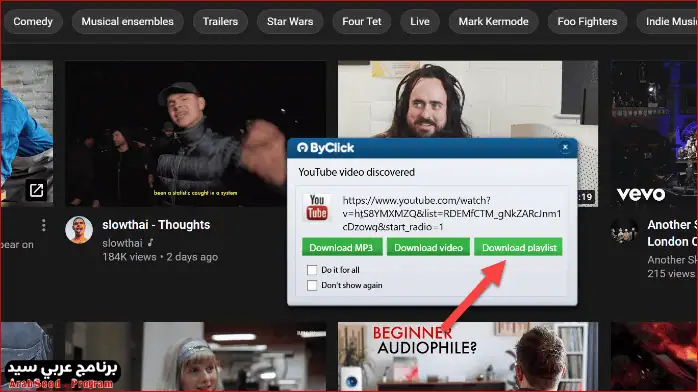Click the vevo logo on right thumbnail
698x392 pixels.
(641, 194)
